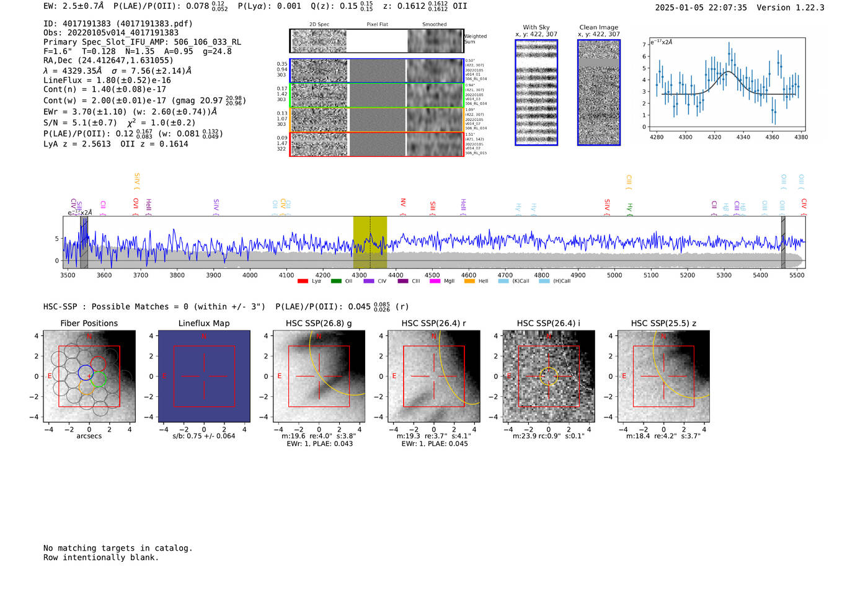The width and height of the screenshot is (868, 591).
Task: Click the red Lyα legend swatch
Action: 303,281
